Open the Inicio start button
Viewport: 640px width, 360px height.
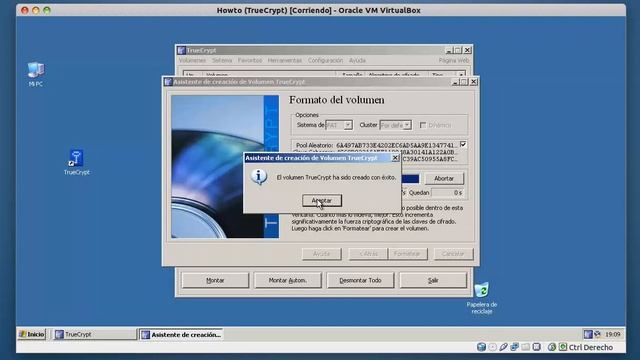32,334
